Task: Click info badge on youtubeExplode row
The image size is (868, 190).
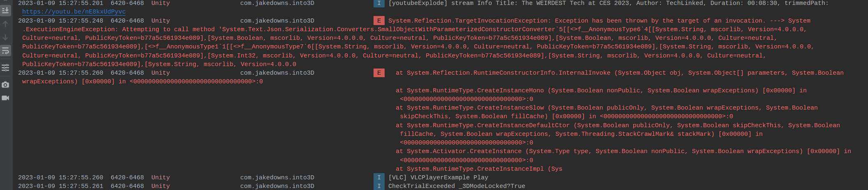Action: (379, 3)
